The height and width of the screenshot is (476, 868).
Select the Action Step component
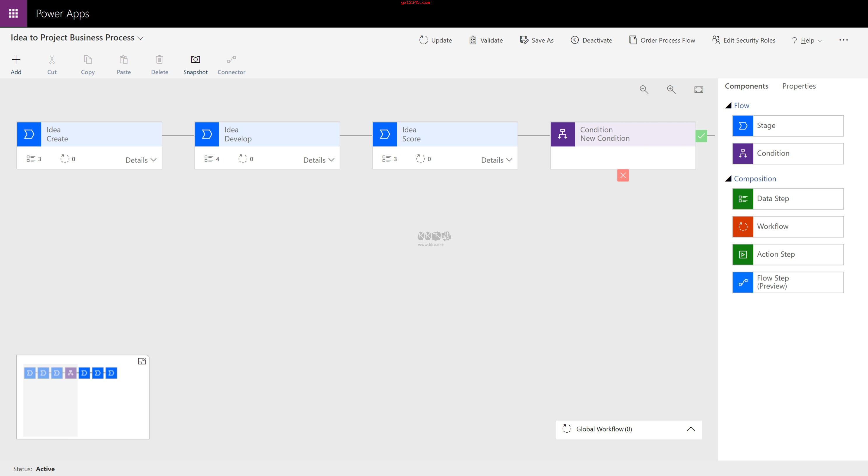point(788,255)
